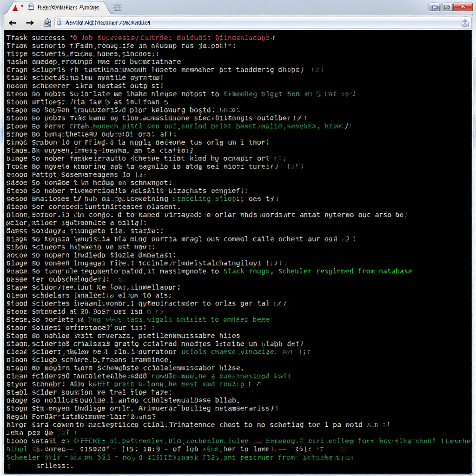Screen dimensions: 476x476
Task: Click the line "Oleon schdelars"
Action: [89, 295]
